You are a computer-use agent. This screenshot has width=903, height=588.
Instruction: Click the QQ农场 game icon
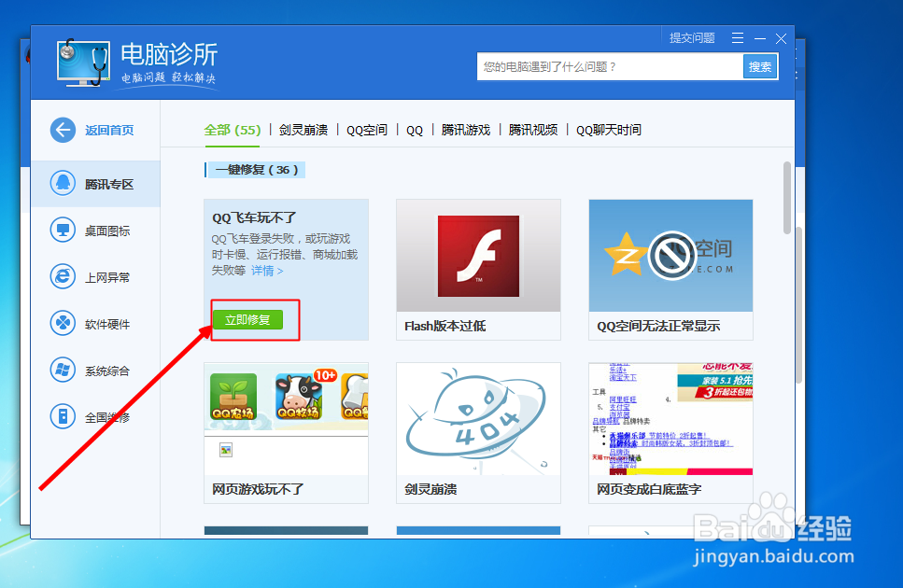[x=233, y=397]
